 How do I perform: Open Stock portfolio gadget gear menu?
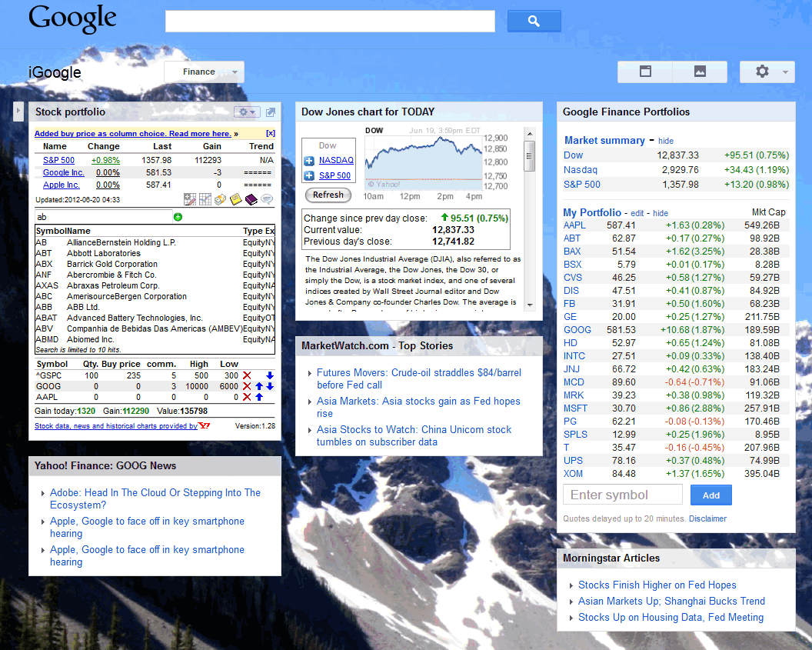coord(246,112)
